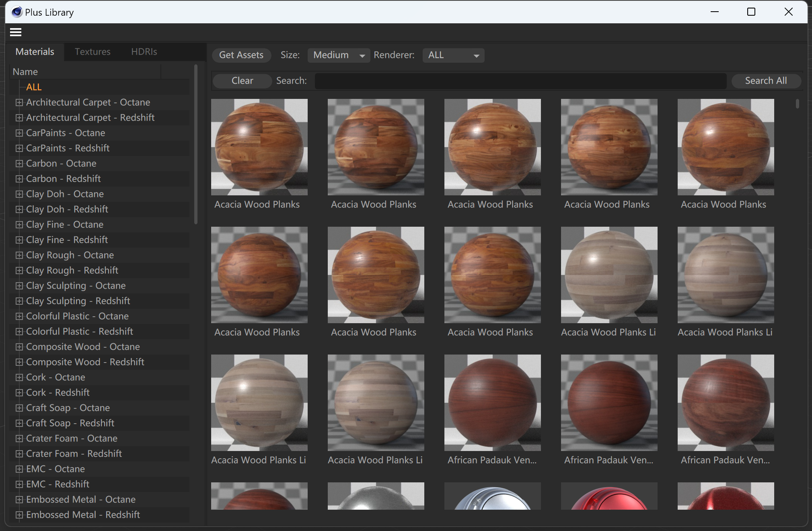Viewport: 812px width, 531px height.
Task: Select Embossed Metal - Octane category
Action: (x=81, y=500)
